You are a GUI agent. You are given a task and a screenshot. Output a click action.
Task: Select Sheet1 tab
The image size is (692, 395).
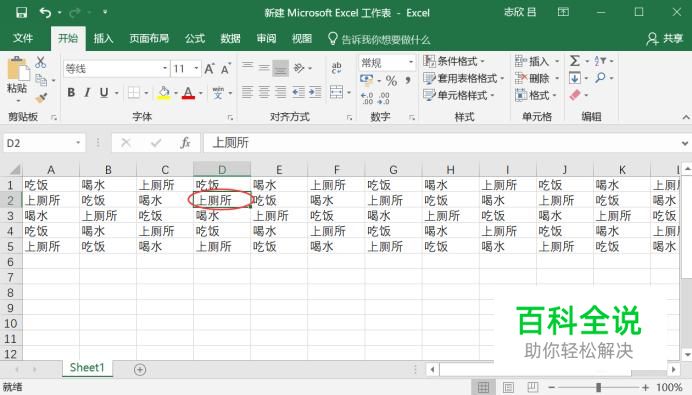[x=87, y=368]
